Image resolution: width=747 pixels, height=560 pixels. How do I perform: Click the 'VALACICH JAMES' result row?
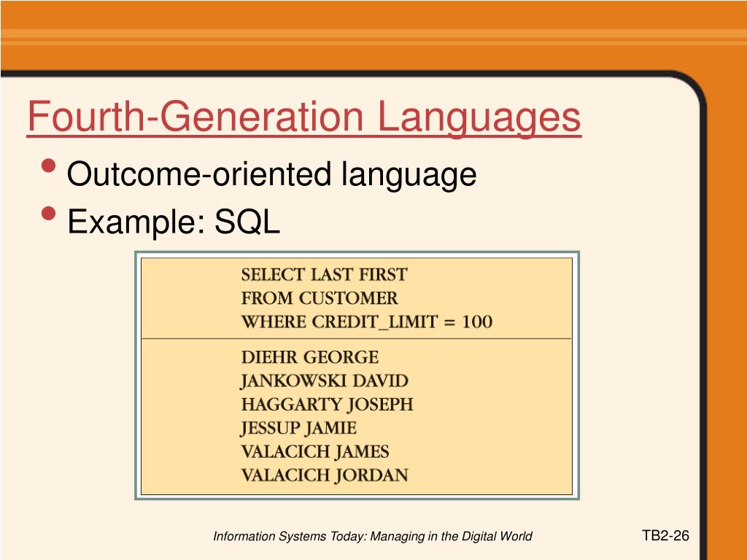315,451
